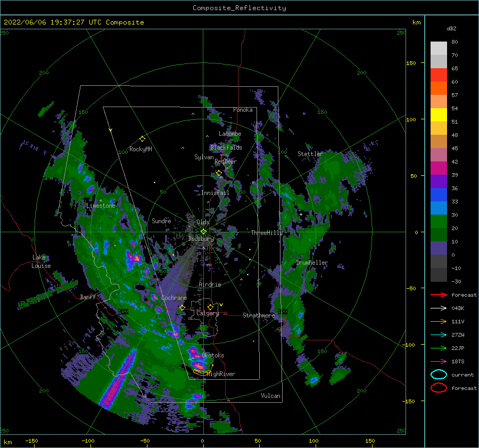Click the cyan current ellipse legend icon
479x448 pixels.
click(439, 374)
